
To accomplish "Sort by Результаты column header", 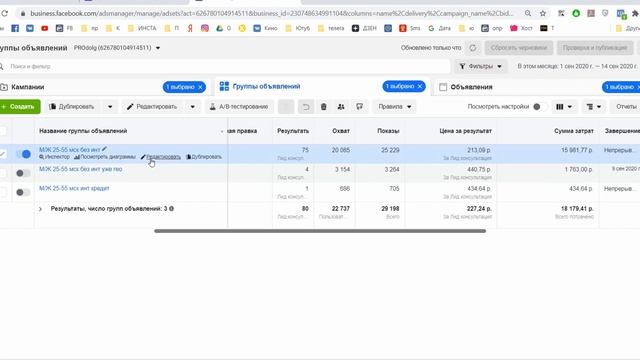I will tap(293, 131).
